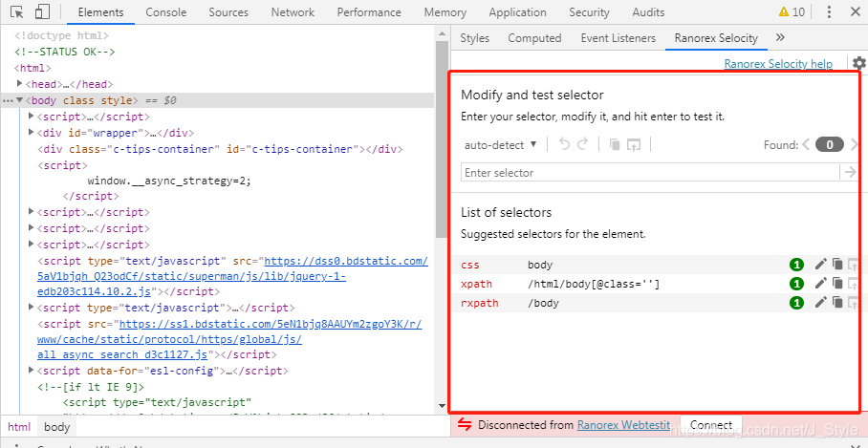The width and height of the screenshot is (868, 448).
Task: Focus the Enter selector input field
Action: 650,172
